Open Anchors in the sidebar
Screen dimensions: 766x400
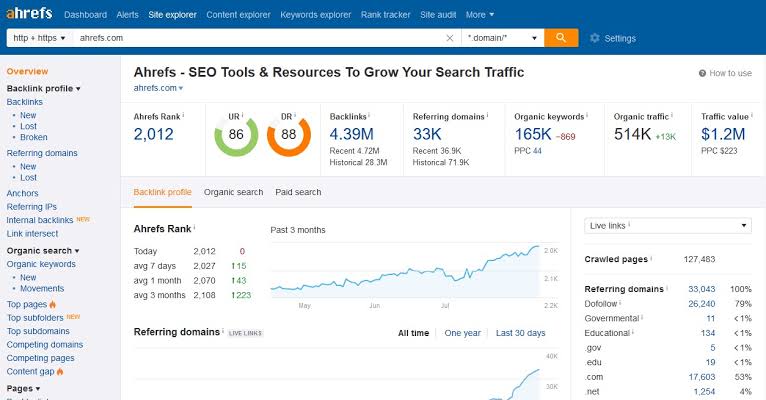(x=22, y=193)
